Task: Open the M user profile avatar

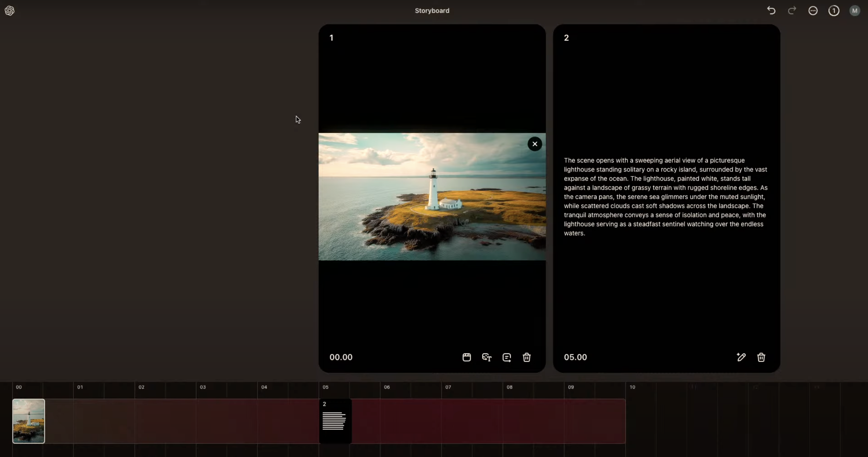Action: pos(855,10)
